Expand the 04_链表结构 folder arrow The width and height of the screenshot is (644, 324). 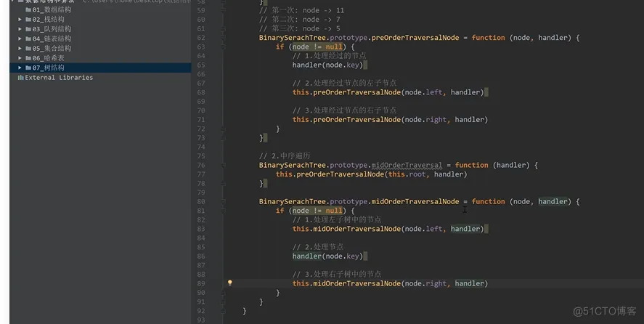[20, 39]
